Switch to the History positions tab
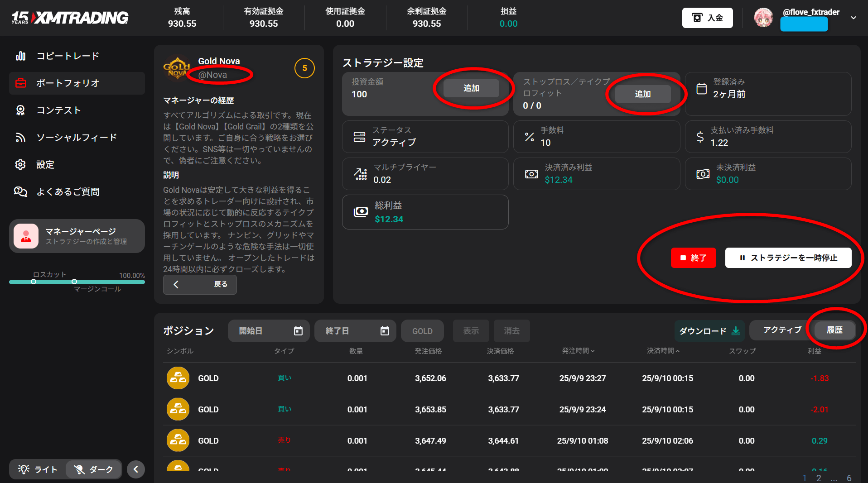 (x=834, y=330)
